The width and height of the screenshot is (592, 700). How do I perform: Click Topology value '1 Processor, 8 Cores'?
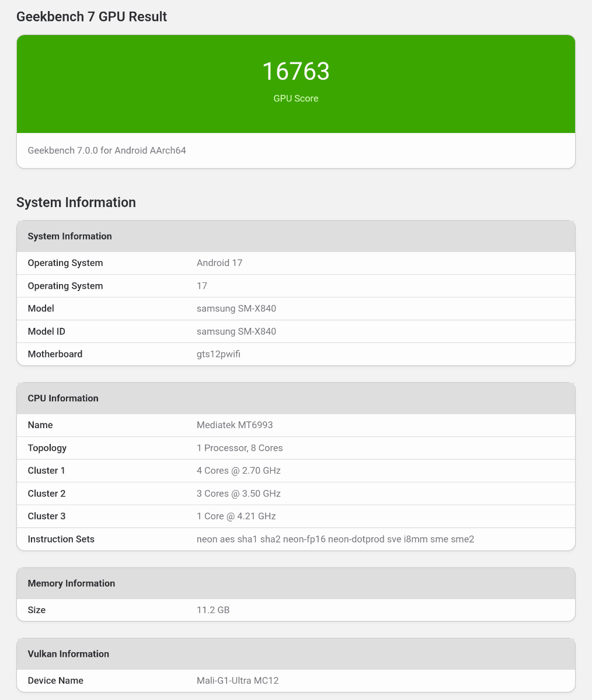(x=240, y=448)
